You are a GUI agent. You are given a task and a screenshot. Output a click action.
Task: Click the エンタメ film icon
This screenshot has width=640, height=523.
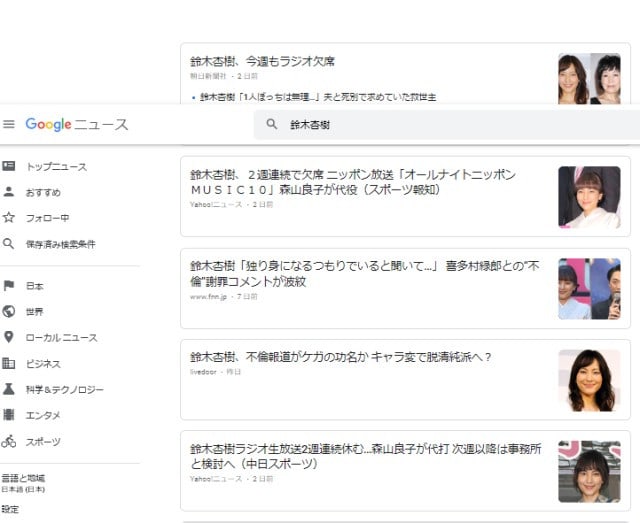pyautogui.click(x=9, y=415)
